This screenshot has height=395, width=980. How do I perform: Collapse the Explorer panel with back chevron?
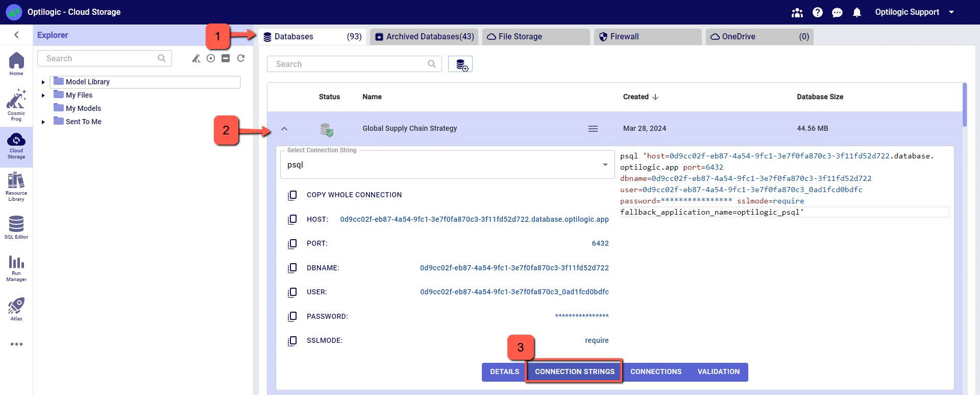pos(16,35)
